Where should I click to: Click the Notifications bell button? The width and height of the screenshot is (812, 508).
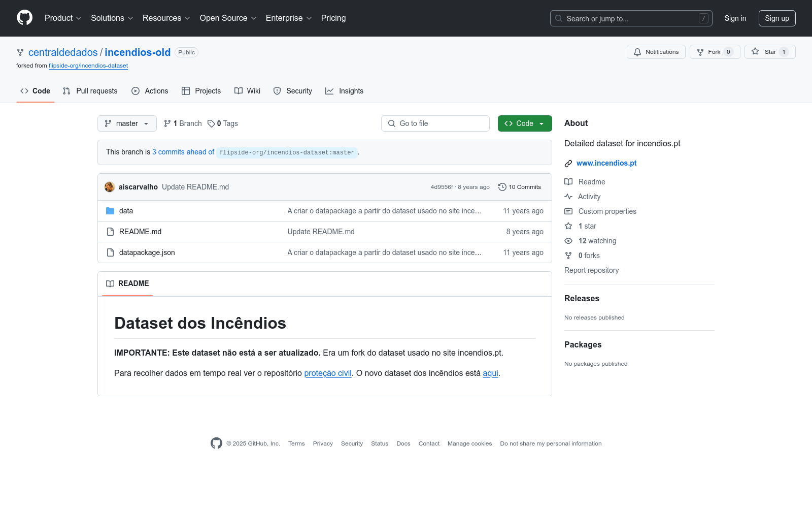pyautogui.click(x=656, y=52)
